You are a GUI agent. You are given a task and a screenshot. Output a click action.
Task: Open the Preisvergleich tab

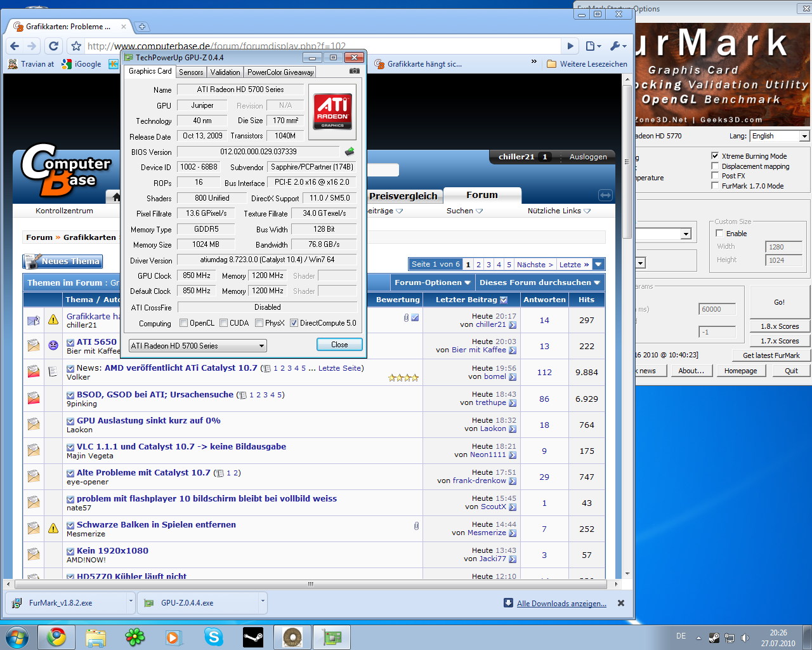(403, 196)
